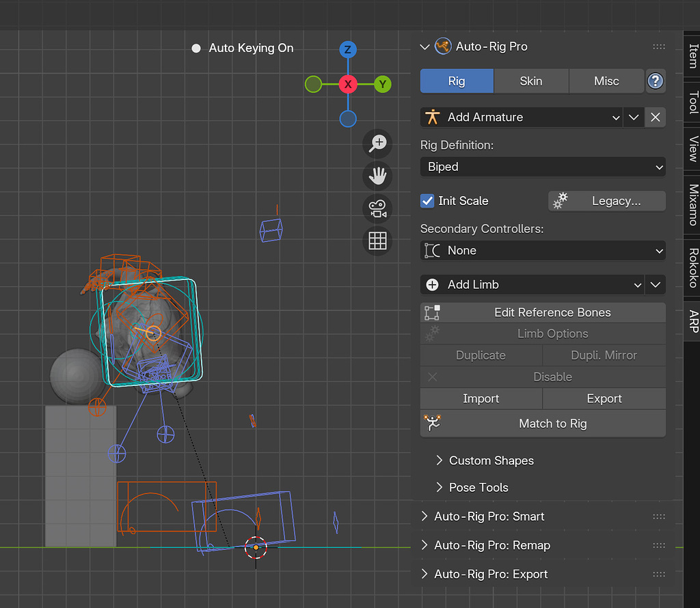
Task: Click the armature figure icon on Add Armature
Action: pyautogui.click(x=432, y=118)
